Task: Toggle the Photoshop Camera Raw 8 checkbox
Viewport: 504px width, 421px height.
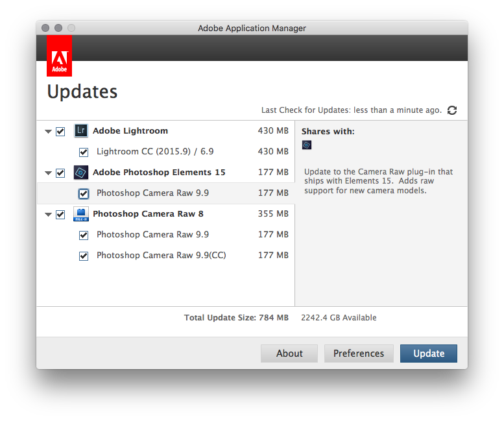Action: 60,214
